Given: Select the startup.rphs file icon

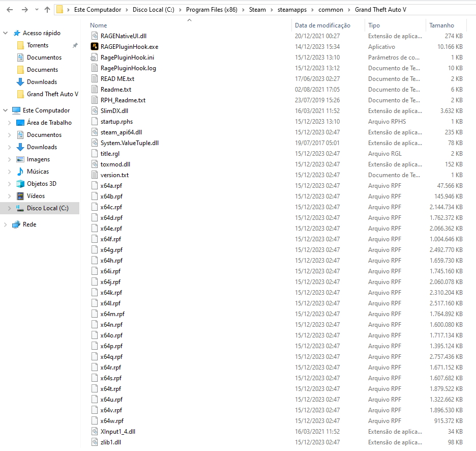Looking at the screenshot, I should coord(95,121).
